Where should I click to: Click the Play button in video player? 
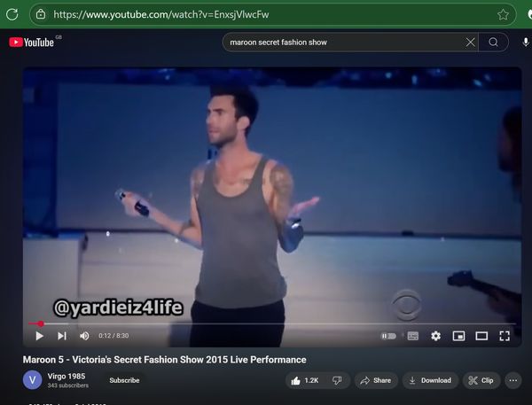click(39, 336)
